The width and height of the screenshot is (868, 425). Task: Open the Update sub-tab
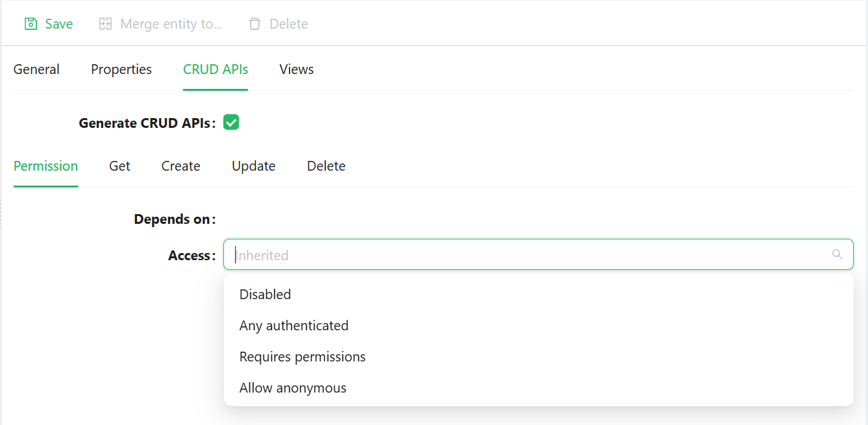pos(254,166)
